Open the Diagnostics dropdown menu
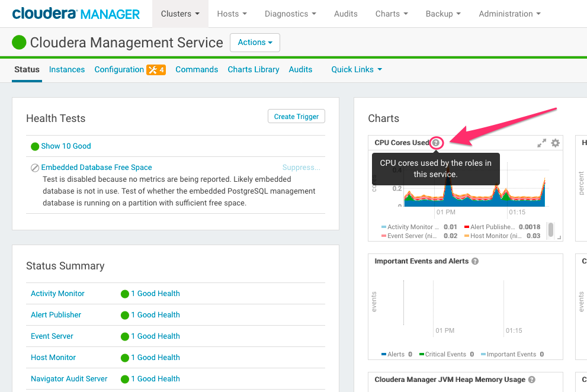587x392 pixels. (x=290, y=14)
